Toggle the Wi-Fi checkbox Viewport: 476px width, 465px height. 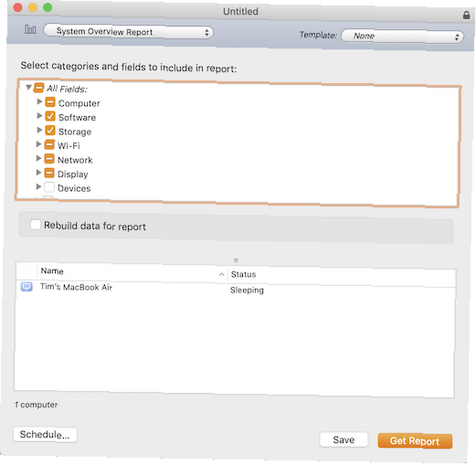49,144
